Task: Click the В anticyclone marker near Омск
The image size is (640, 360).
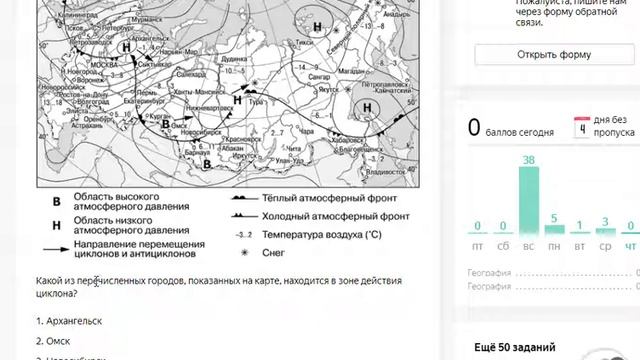Action: tap(166, 124)
